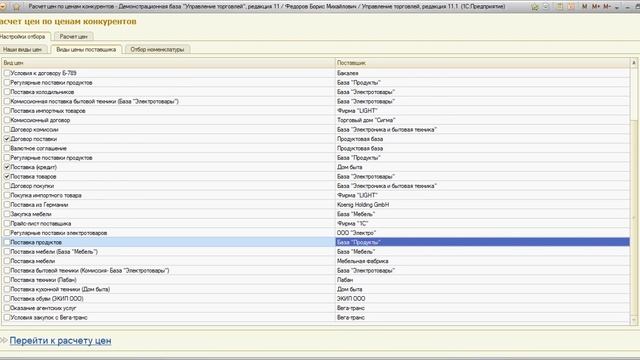The height and width of the screenshot is (360, 640).
Task: Check the Договор покупки checkbox
Action: click(x=7, y=186)
